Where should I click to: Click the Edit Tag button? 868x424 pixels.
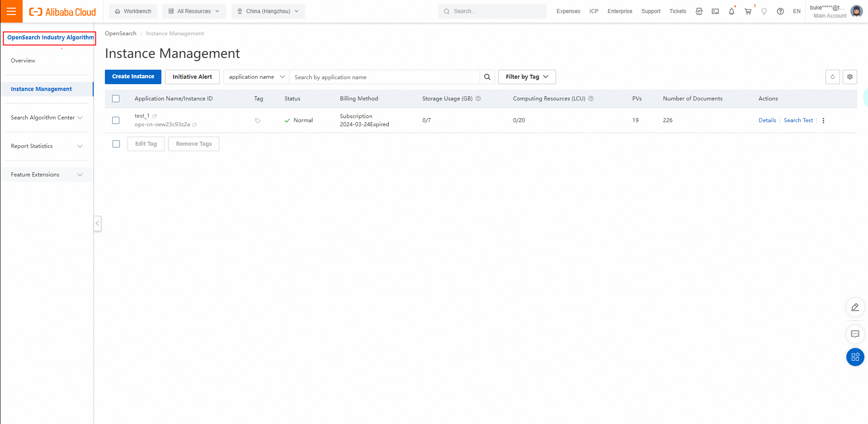(x=146, y=144)
